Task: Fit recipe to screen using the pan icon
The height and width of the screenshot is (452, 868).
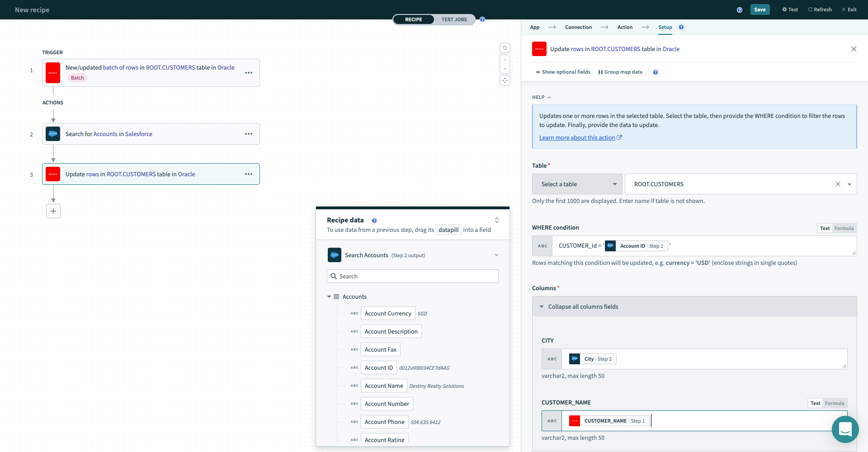Action: (x=505, y=80)
